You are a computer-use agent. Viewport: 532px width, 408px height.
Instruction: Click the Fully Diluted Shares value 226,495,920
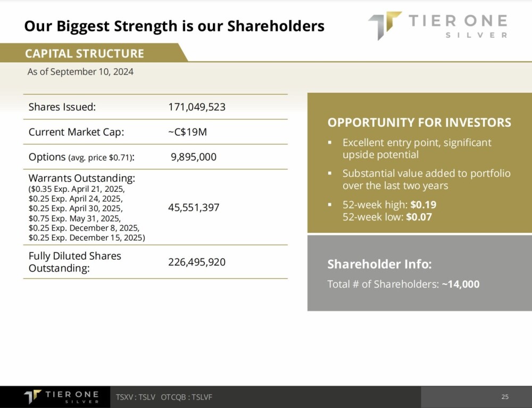pyautogui.click(x=197, y=262)
